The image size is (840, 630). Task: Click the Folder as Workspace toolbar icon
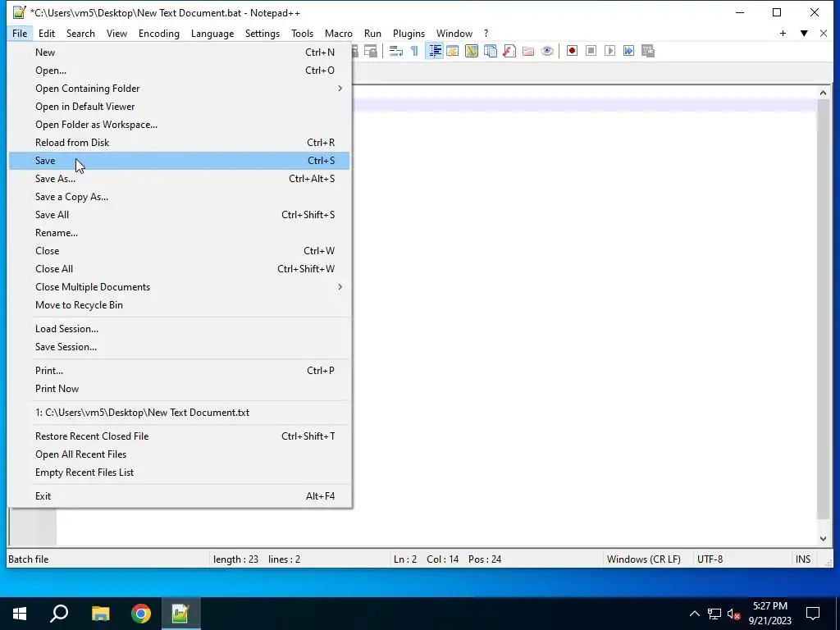pyautogui.click(x=528, y=51)
